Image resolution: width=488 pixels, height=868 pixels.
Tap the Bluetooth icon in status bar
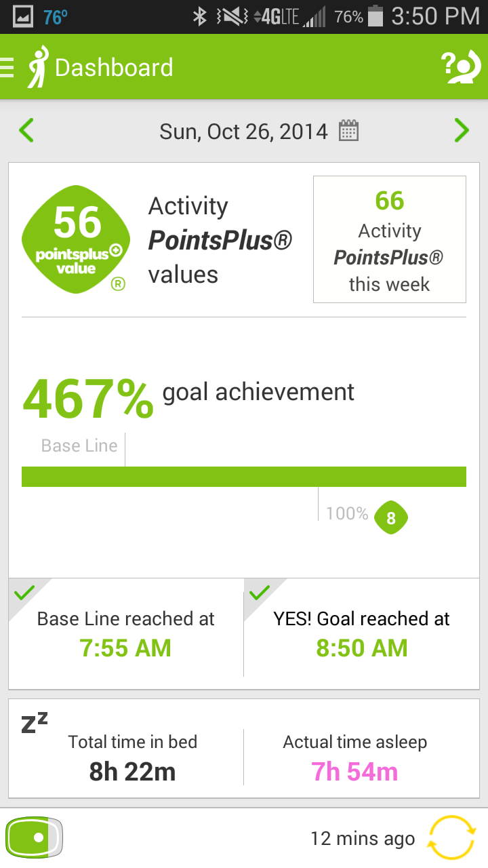(199, 17)
